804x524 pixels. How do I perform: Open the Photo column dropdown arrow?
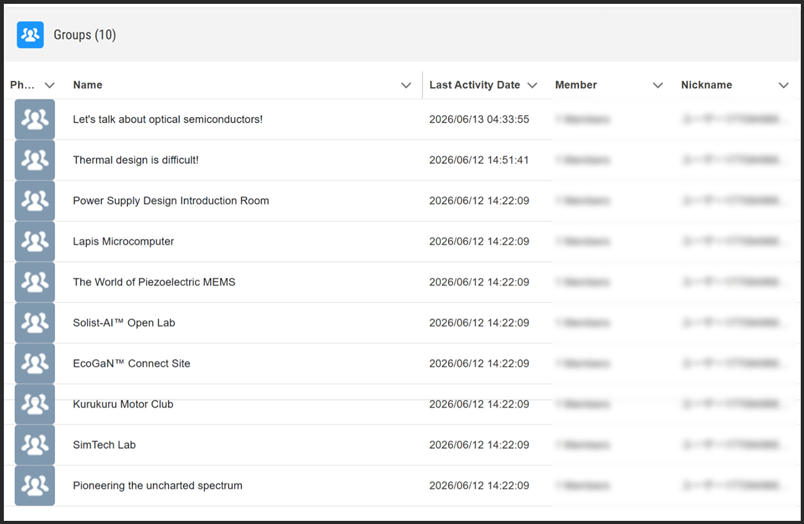coord(49,85)
